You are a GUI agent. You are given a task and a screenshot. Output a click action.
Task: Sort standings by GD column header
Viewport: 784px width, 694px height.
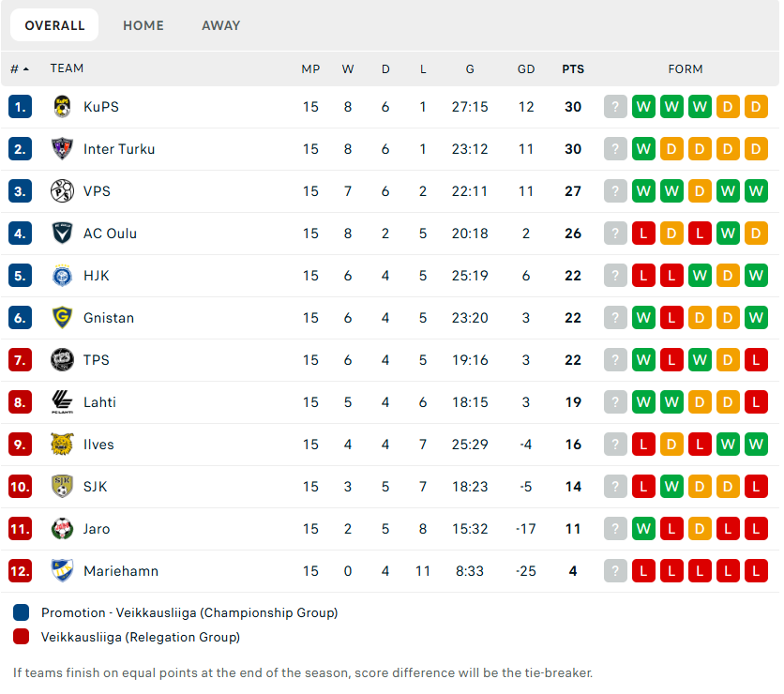pos(526,69)
